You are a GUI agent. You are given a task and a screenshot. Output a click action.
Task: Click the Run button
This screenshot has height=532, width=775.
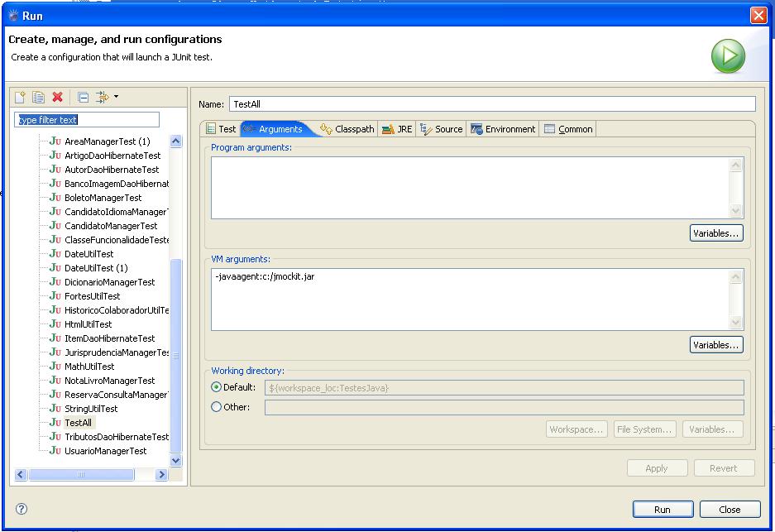(x=663, y=510)
